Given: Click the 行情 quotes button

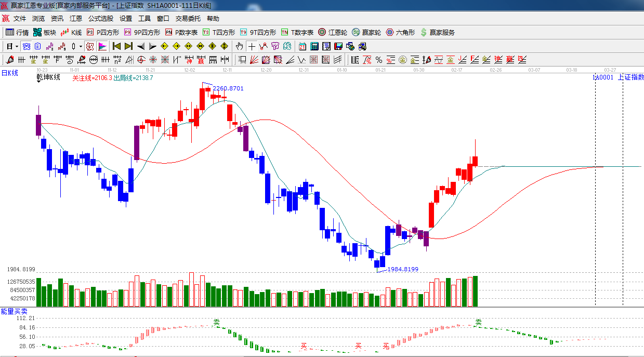Looking at the screenshot, I should pos(17,32).
